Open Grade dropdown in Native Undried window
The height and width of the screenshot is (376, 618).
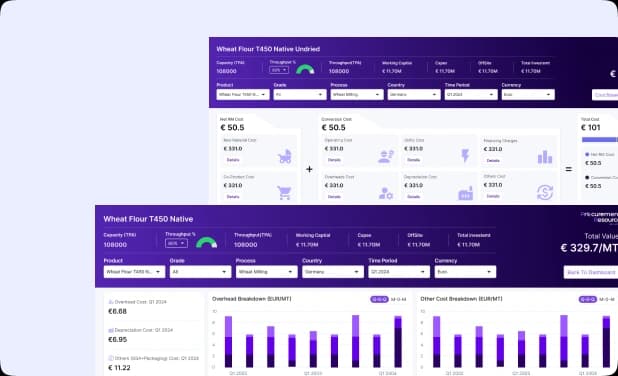point(300,95)
